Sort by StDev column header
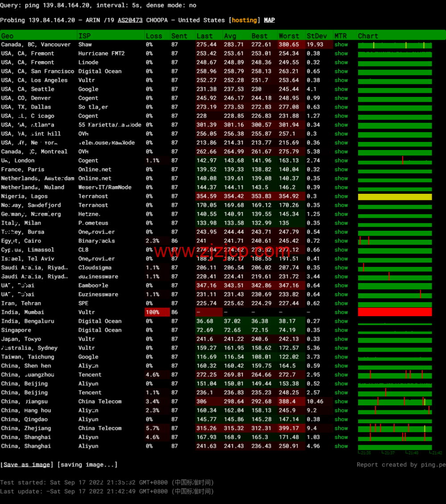 click(316, 36)
